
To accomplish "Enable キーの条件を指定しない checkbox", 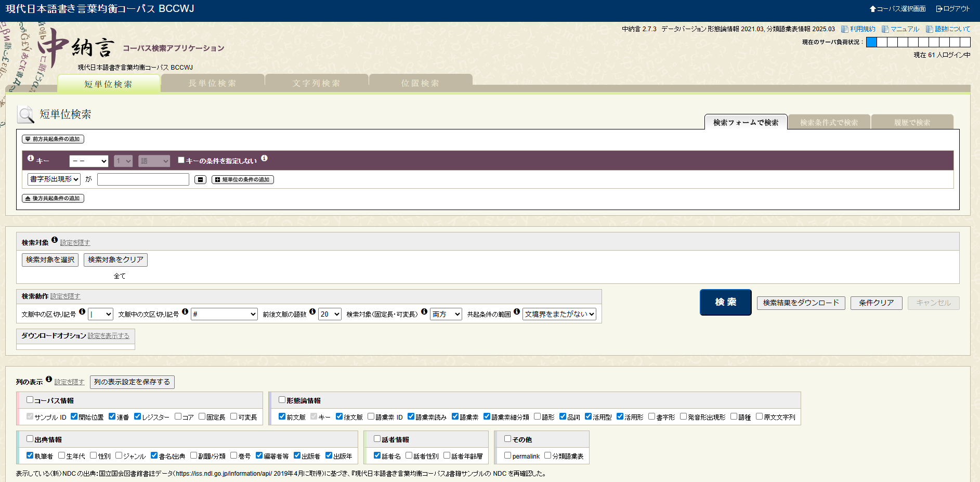I will 181,160.
